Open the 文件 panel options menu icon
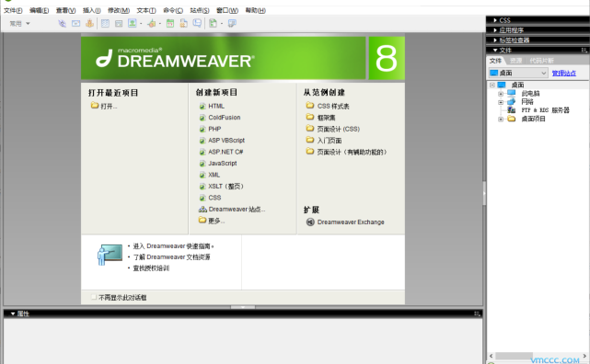Screen dimensions: 590x364 tap(584, 50)
